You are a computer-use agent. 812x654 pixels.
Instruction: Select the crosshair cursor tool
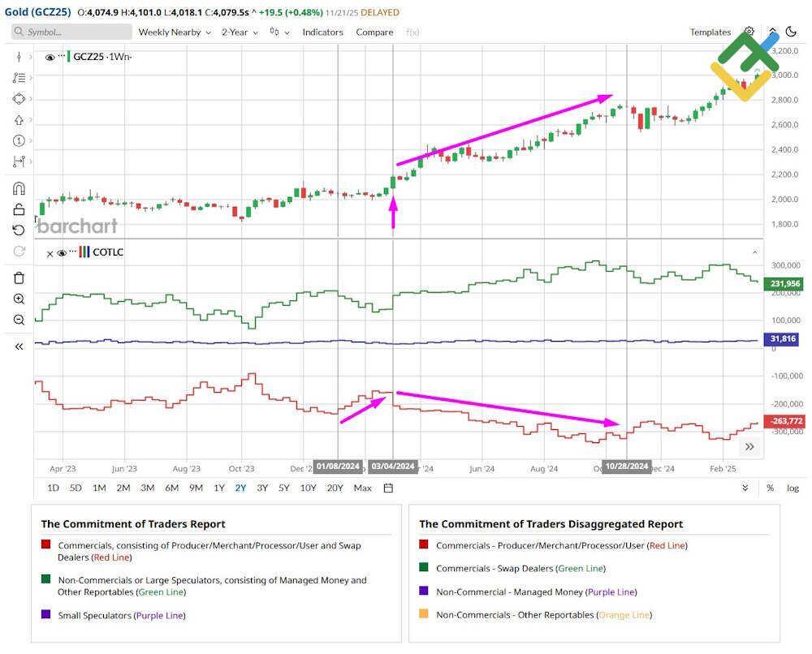point(18,57)
